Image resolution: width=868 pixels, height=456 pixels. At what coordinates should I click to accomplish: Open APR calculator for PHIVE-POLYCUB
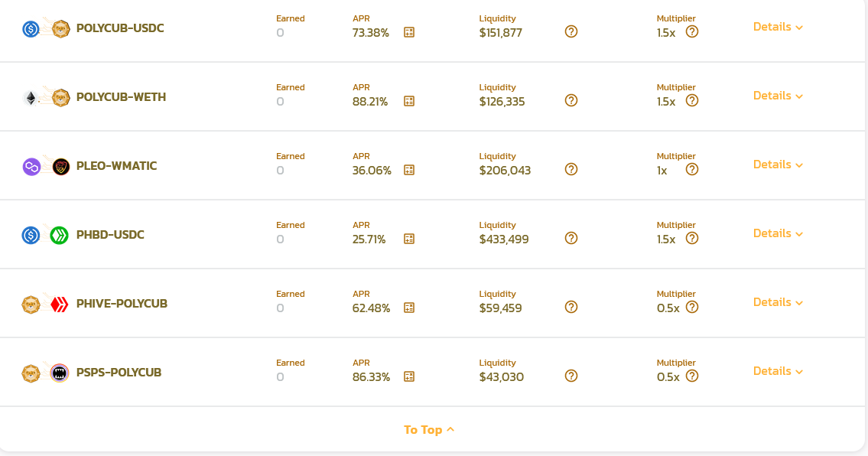click(x=409, y=308)
